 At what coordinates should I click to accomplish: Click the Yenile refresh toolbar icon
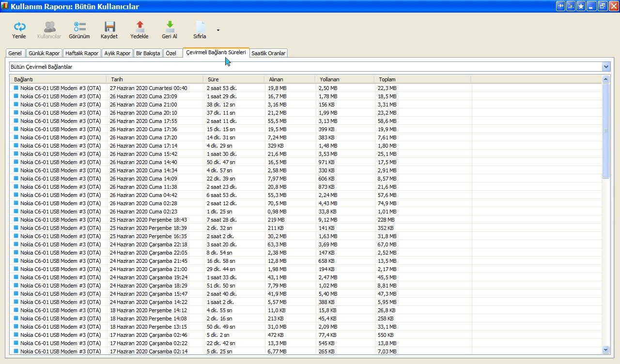tap(19, 27)
